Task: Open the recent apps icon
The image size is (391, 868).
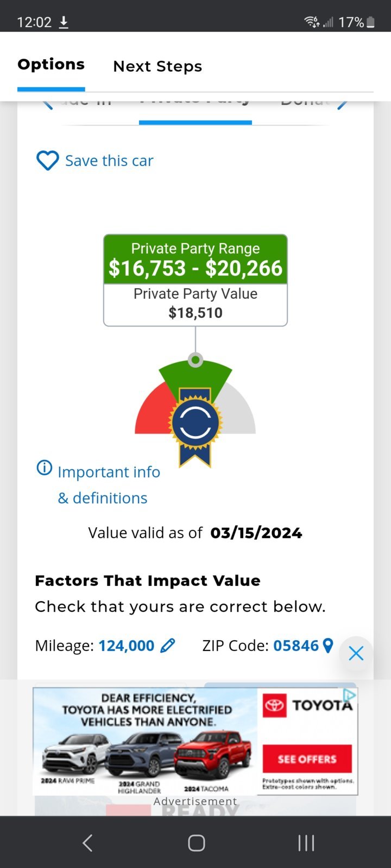Action: [306, 843]
